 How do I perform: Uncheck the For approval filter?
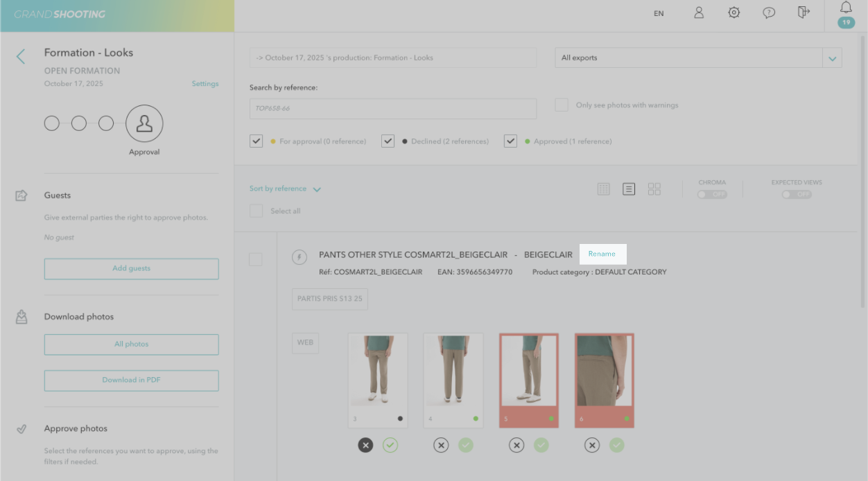point(257,141)
